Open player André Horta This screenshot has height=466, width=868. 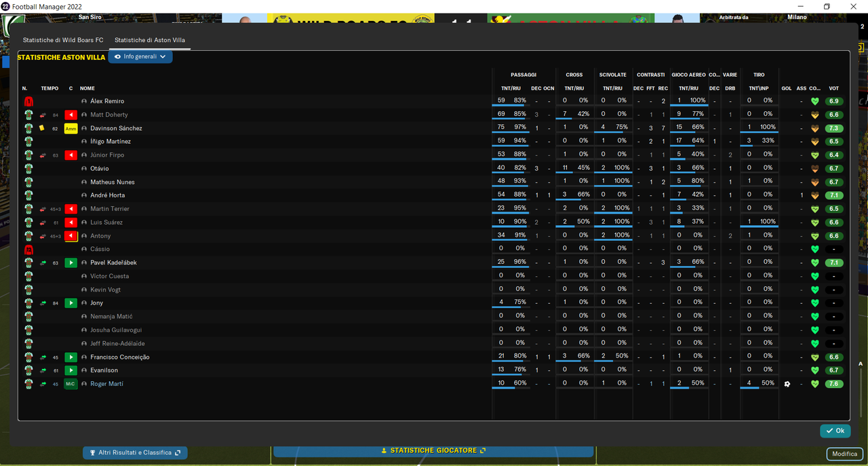pos(107,195)
